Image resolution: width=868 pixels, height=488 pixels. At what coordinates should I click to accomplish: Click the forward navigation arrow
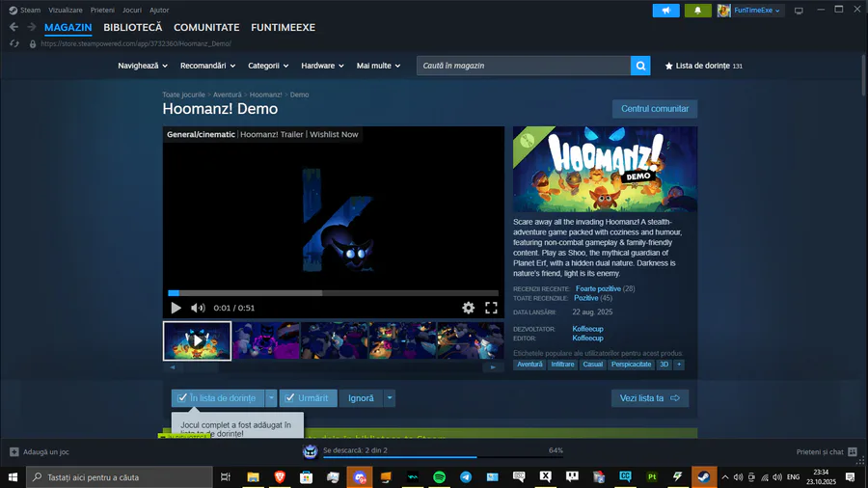tap(32, 27)
